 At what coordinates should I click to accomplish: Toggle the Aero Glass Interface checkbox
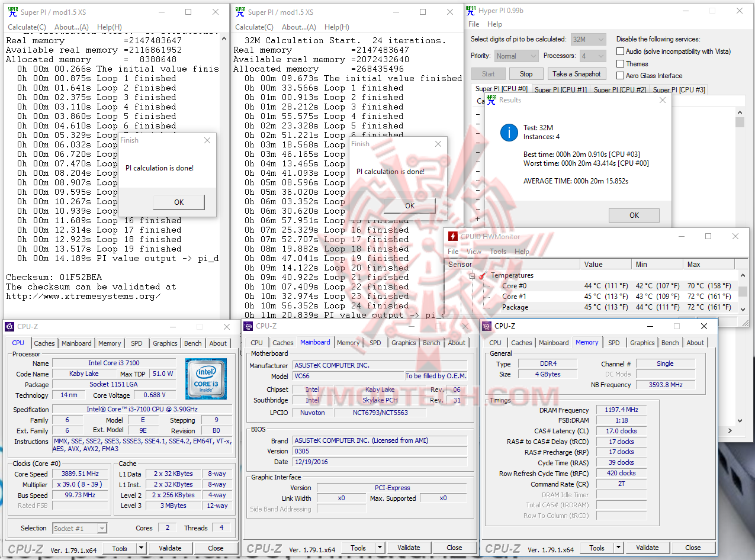tap(621, 75)
